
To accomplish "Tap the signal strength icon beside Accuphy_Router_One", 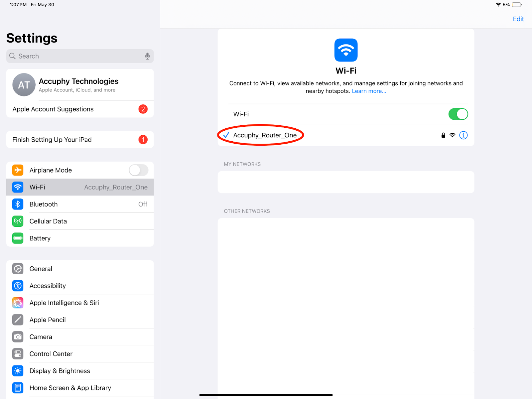I will [x=453, y=135].
